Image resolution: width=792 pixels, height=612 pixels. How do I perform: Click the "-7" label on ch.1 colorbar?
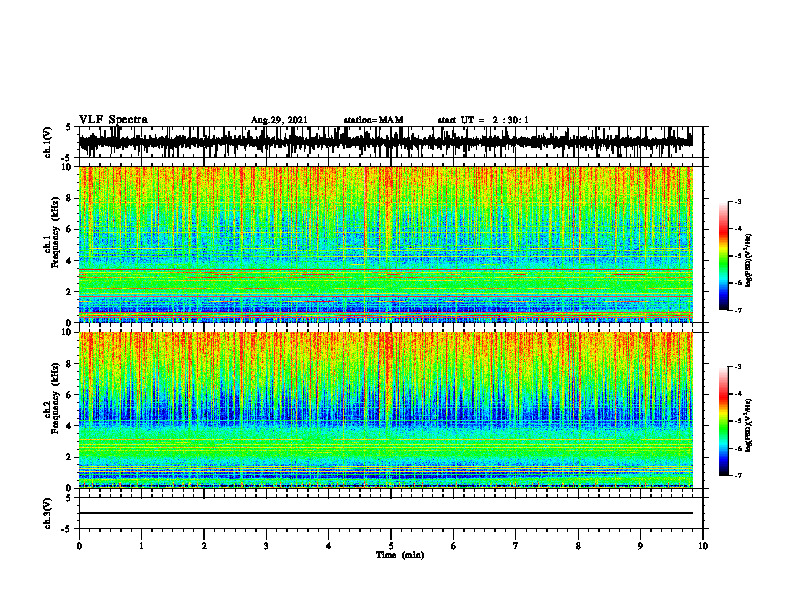(x=737, y=311)
